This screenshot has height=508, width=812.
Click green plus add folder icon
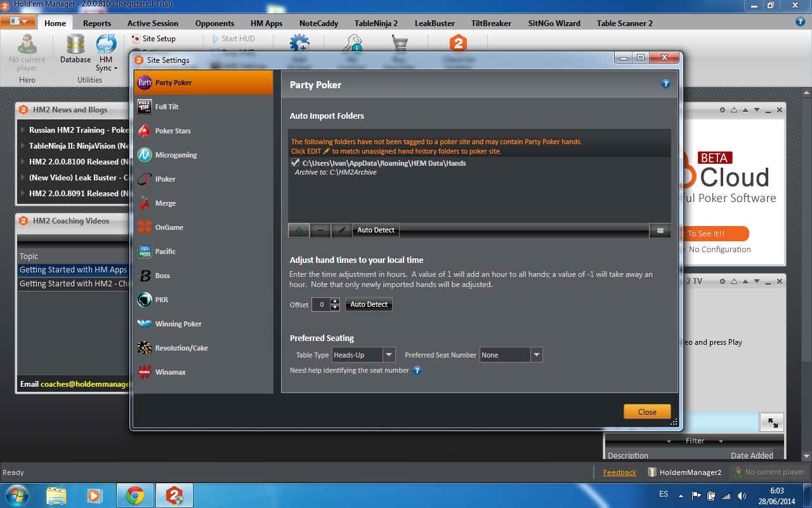pyautogui.click(x=299, y=231)
